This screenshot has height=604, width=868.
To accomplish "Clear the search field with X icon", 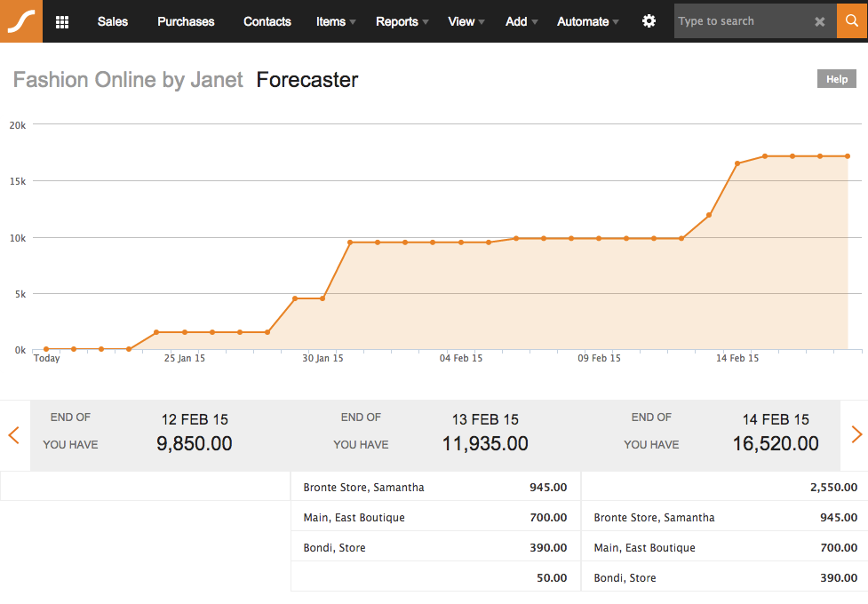I will (820, 21).
